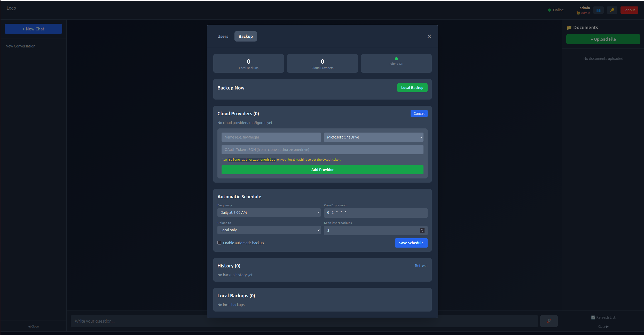This screenshot has width=644, height=335.
Task: Click the 'No backup history yet' text
Action: 235,275
